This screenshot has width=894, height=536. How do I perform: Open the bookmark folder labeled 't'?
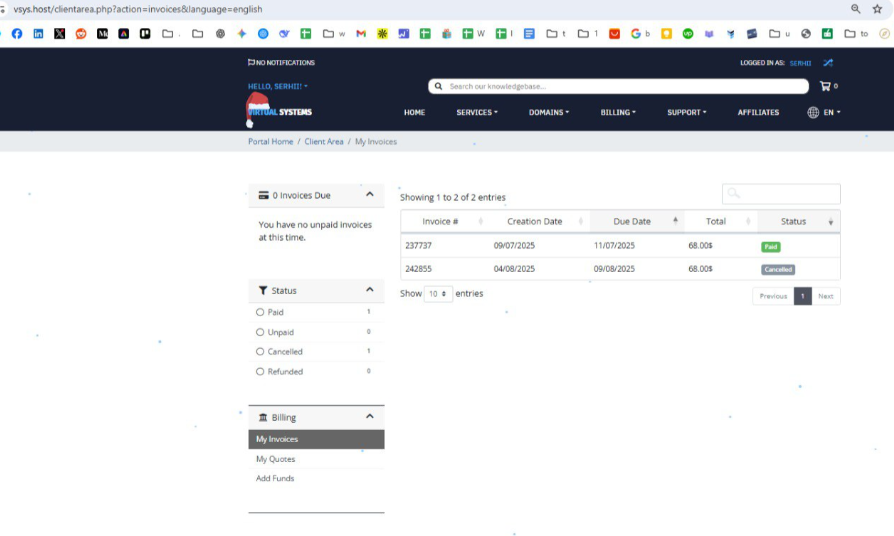point(556,34)
